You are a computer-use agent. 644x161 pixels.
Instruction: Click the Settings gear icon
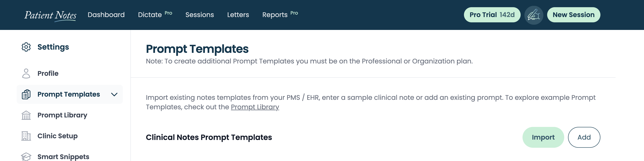[26, 47]
